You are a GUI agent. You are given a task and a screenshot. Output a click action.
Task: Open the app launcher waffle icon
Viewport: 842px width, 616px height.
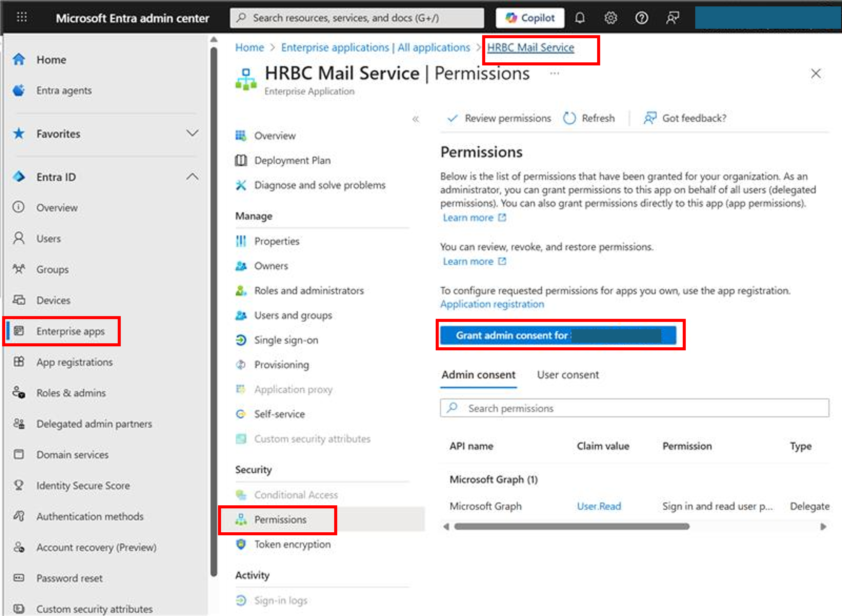point(22,17)
